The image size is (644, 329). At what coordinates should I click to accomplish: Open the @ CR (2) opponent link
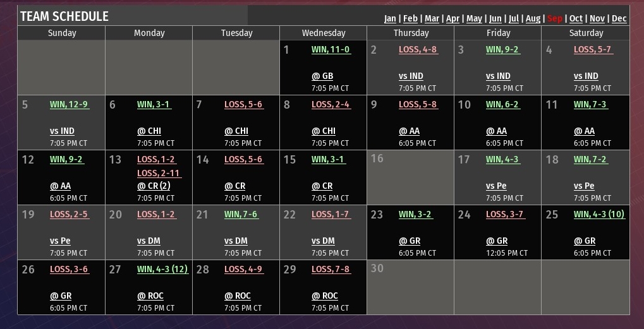pyautogui.click(x=154, y=186)
